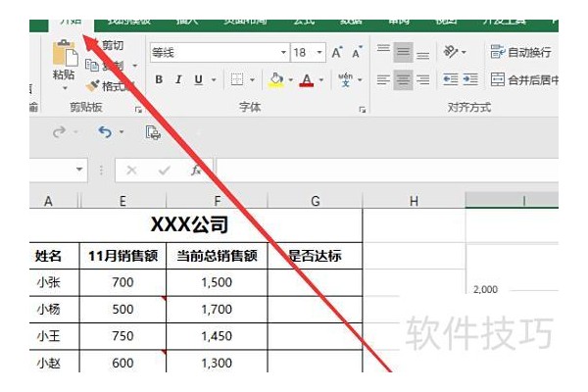Click the print preview quick access icon
588x392 pixels.
(153, 132)
